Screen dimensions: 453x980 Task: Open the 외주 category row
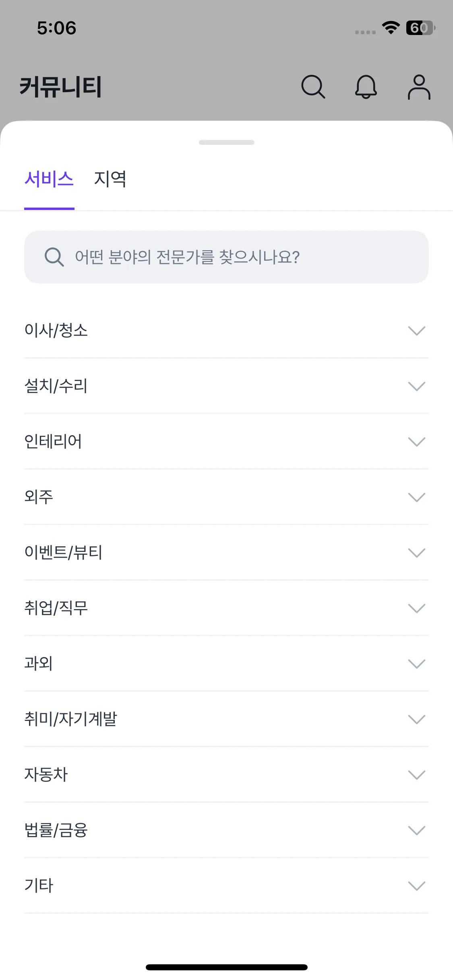[226, 497]
